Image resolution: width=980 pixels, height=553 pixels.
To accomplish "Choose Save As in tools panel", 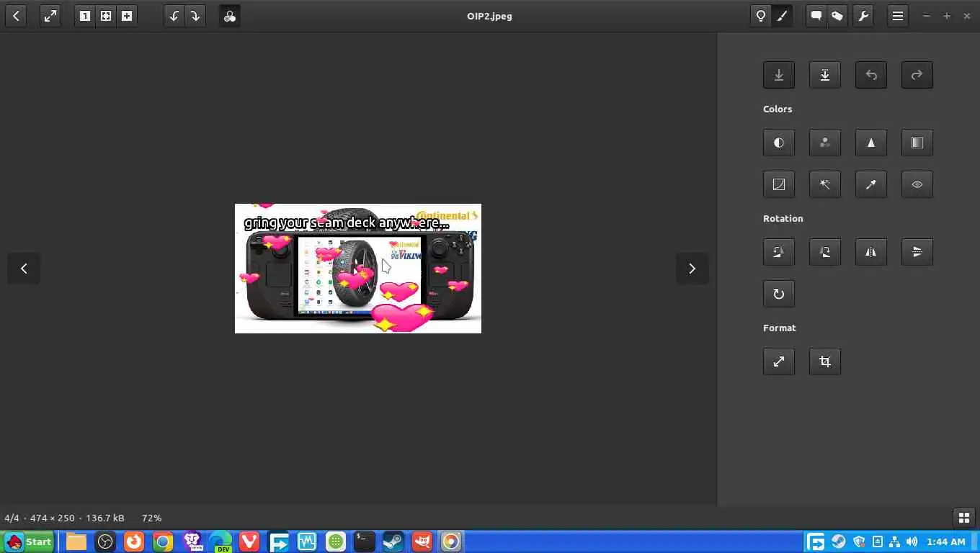I will click(x=825, y=75).
